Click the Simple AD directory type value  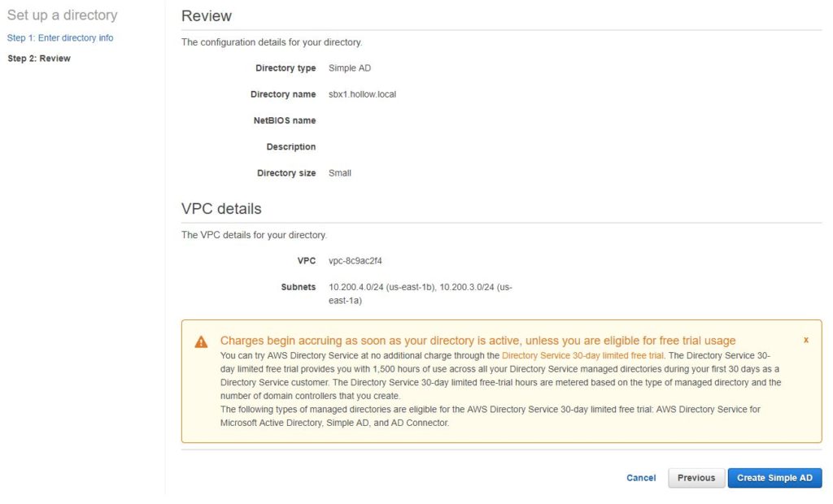349,68
